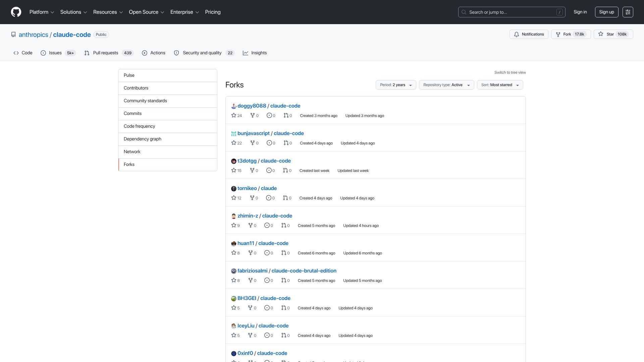
Task: Click t3dotgg avatar image
Action: [x=234, y=161]
